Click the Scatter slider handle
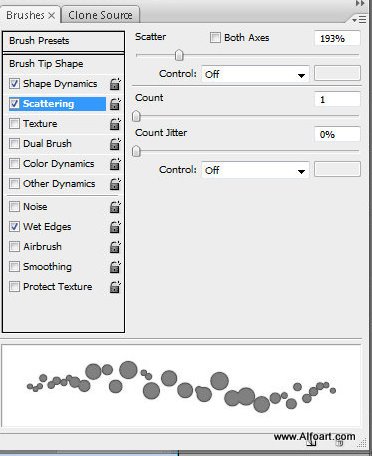This screenshot has width=372, height=456. pos(179,55)
